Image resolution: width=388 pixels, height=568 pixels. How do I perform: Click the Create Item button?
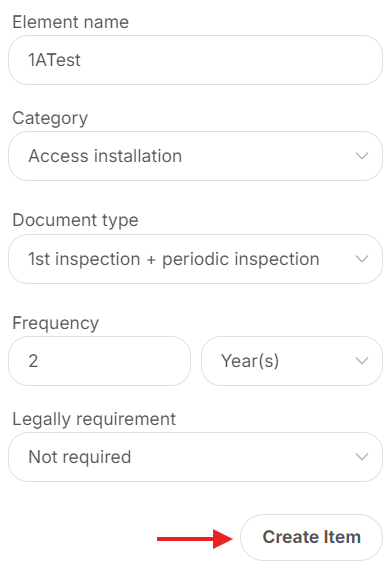[x=311, y=537]
